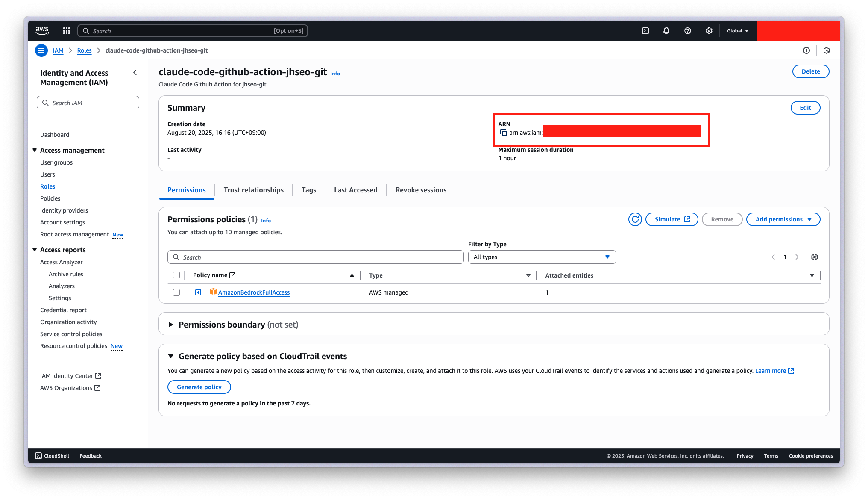Open the notifications bell
This screenshot has width=868, height=499.
pos(666,31)
